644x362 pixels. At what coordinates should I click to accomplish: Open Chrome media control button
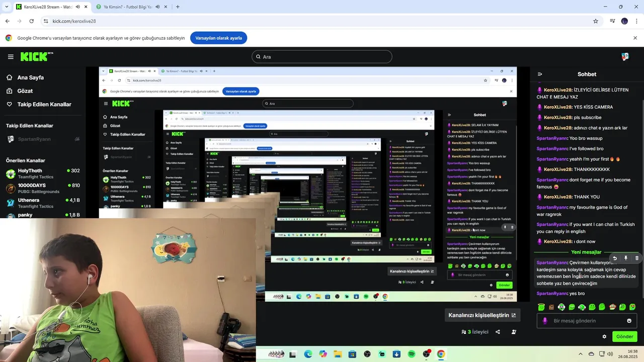612,21
